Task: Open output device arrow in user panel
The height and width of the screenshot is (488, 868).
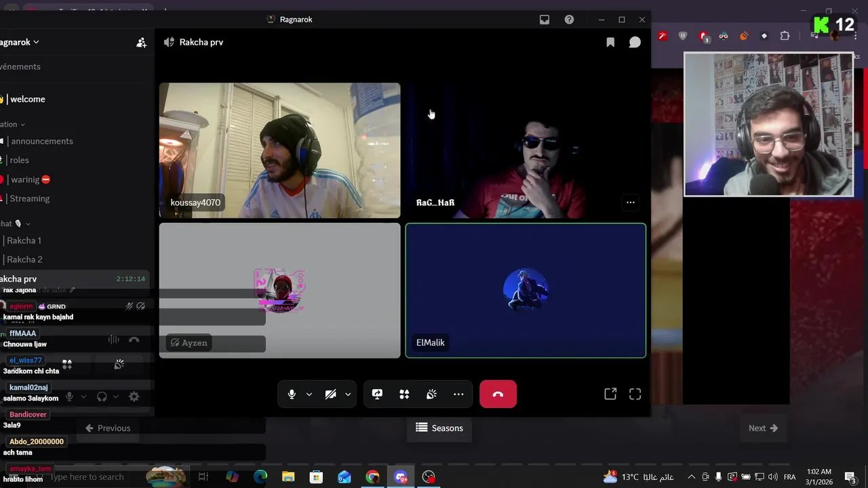Action: pos(116,396)
